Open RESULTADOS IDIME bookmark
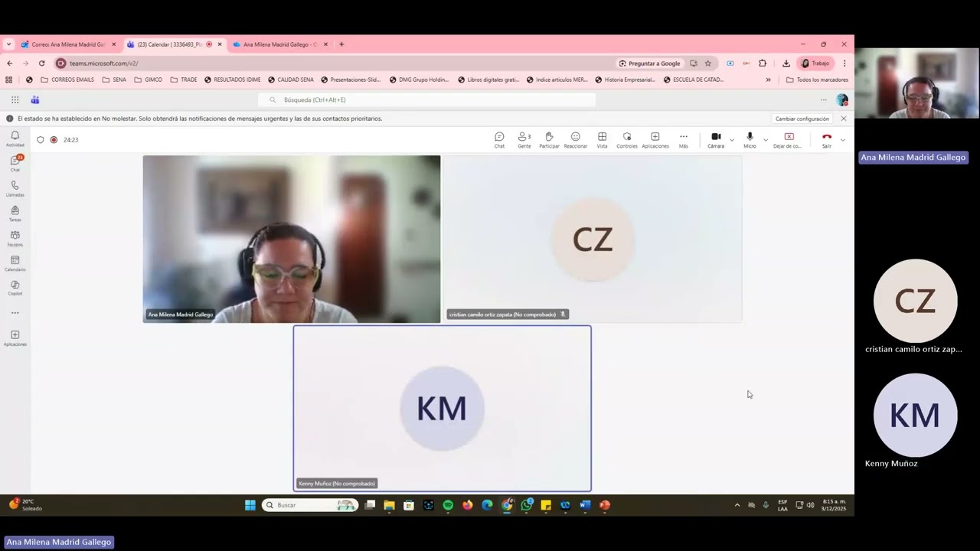Screen dimensions: 980x551 pos(232,80)
